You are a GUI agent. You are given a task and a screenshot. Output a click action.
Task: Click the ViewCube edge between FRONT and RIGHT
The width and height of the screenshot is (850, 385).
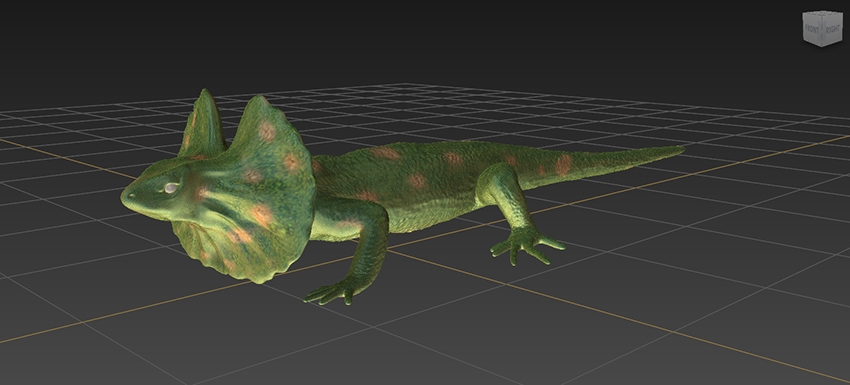(x=822, y=30)
